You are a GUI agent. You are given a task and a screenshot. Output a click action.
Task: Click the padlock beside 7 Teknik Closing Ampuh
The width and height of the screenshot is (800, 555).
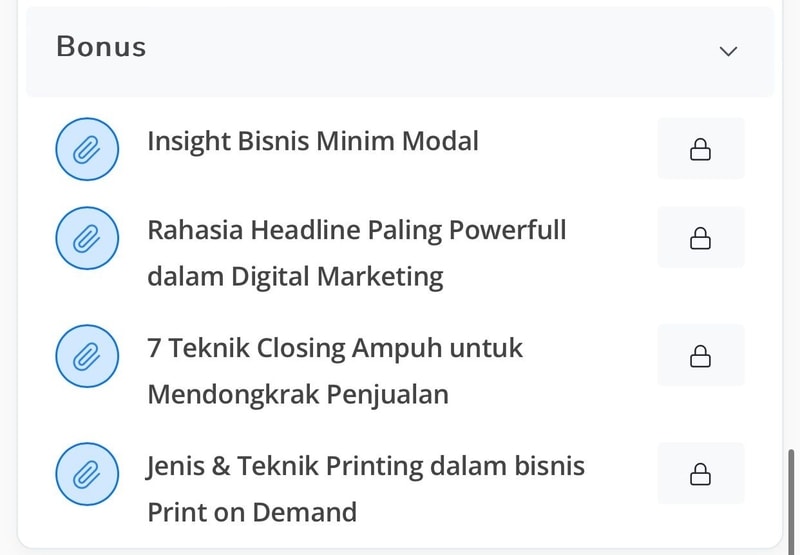coord(701,356)
